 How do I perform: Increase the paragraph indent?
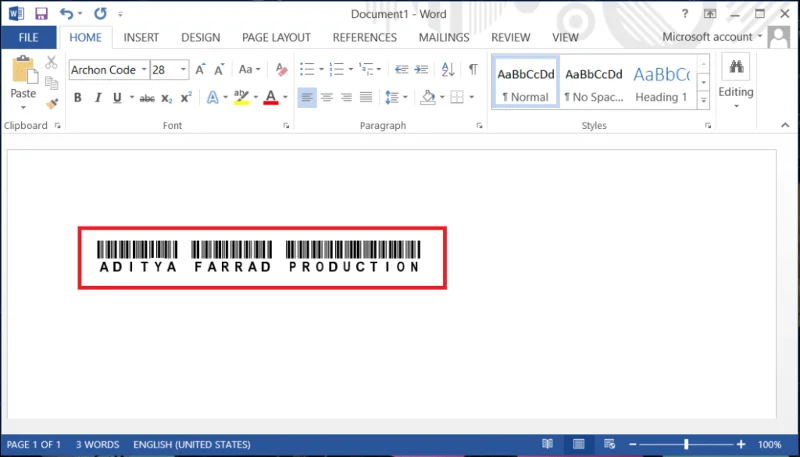pyautogui.click(x=421, y=69)
